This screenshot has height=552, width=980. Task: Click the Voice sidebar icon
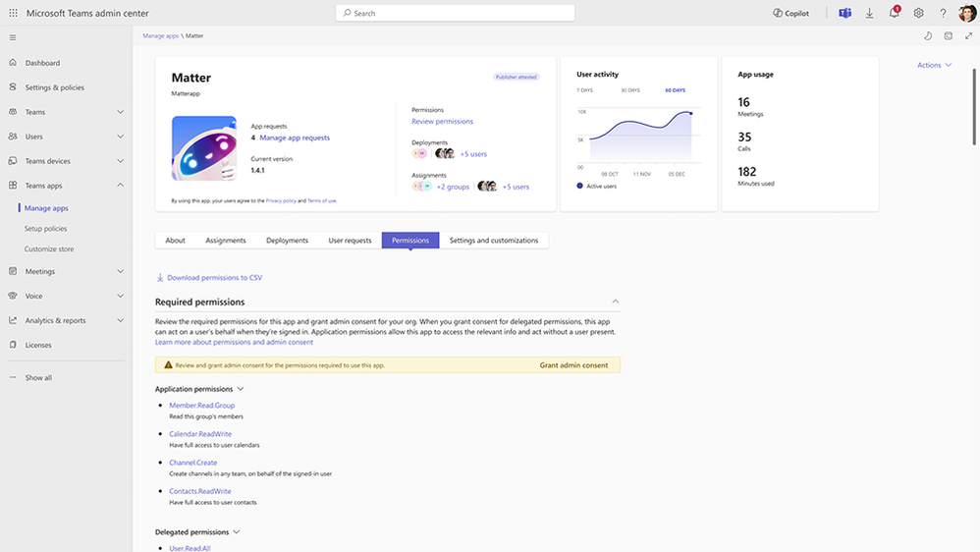point(13,296)
